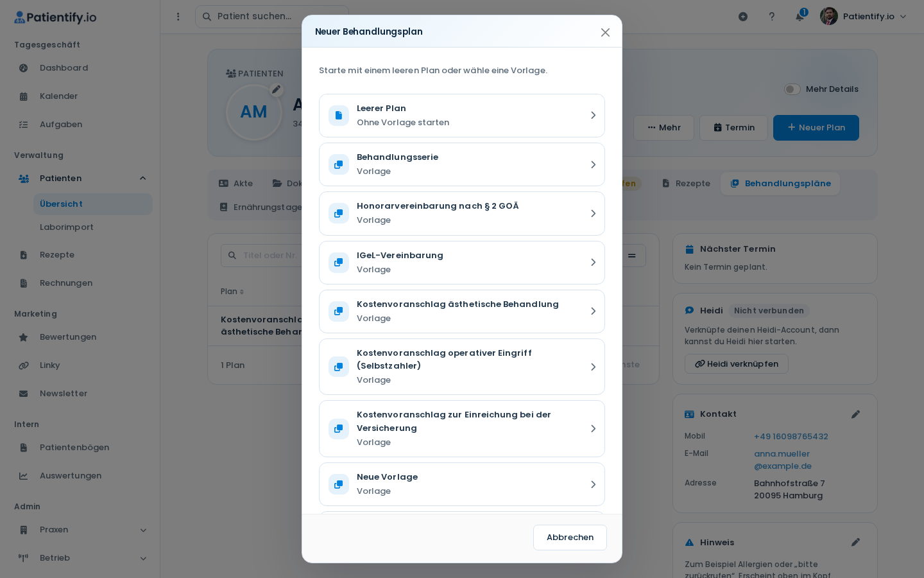
Task: Click the plus quick-add icon in the header
Action: [x=743, y=17]
